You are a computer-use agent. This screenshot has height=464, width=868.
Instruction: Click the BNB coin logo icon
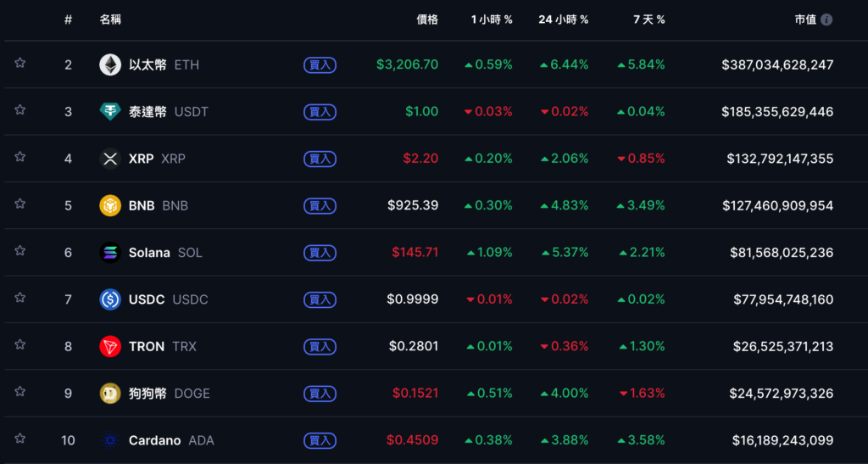110,205
